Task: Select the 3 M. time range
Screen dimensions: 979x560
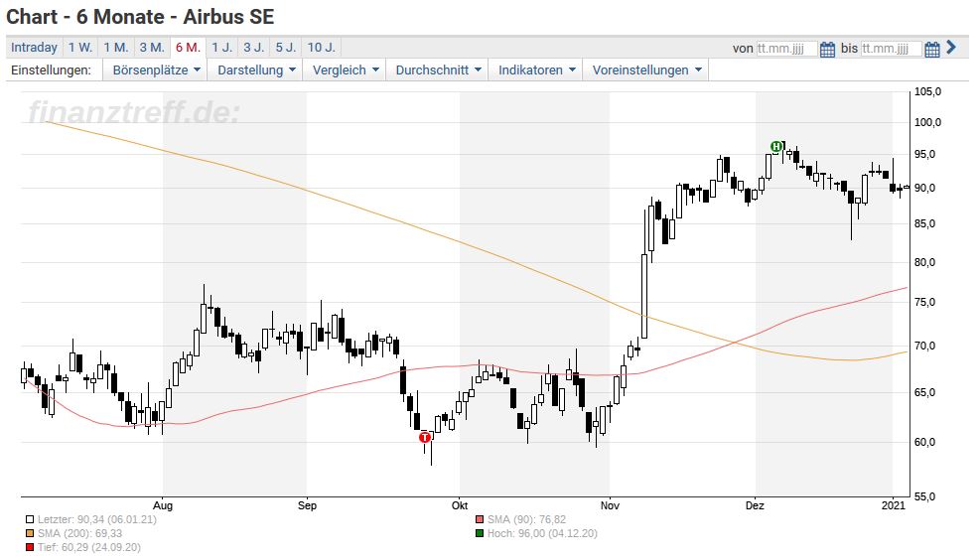Action: 152,48
